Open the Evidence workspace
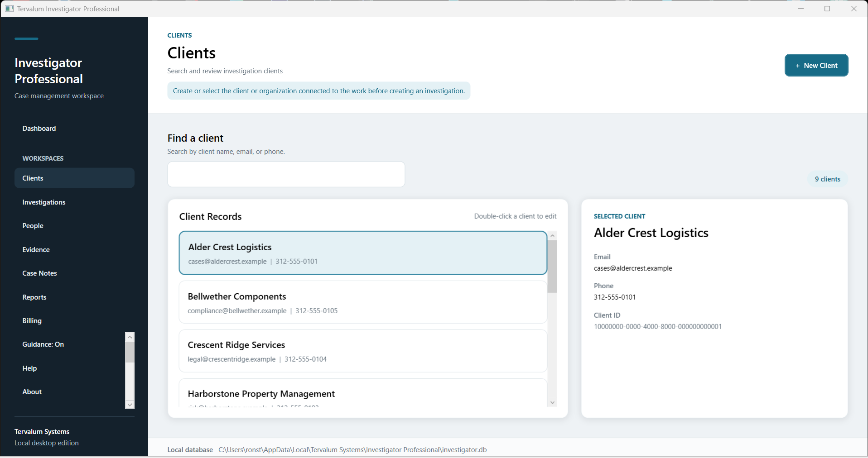The height and width of the screenshot is (458, 868). click(74, 249)
